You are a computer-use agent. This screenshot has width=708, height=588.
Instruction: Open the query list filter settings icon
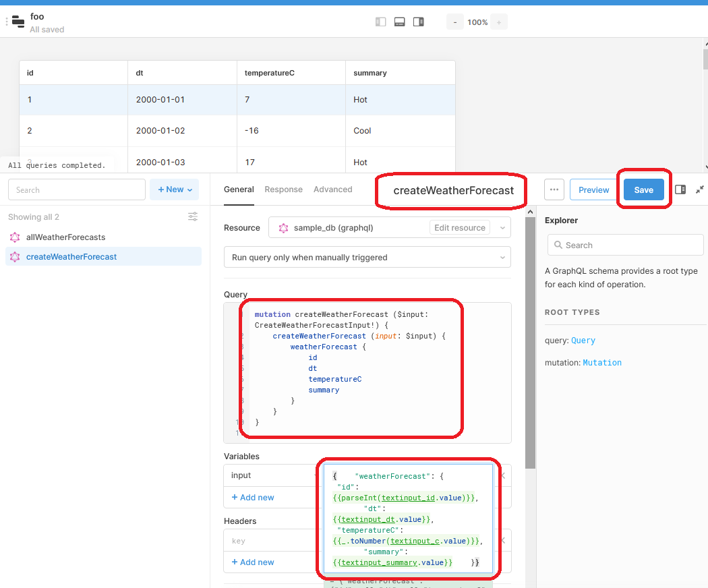(x=193, y=216)
